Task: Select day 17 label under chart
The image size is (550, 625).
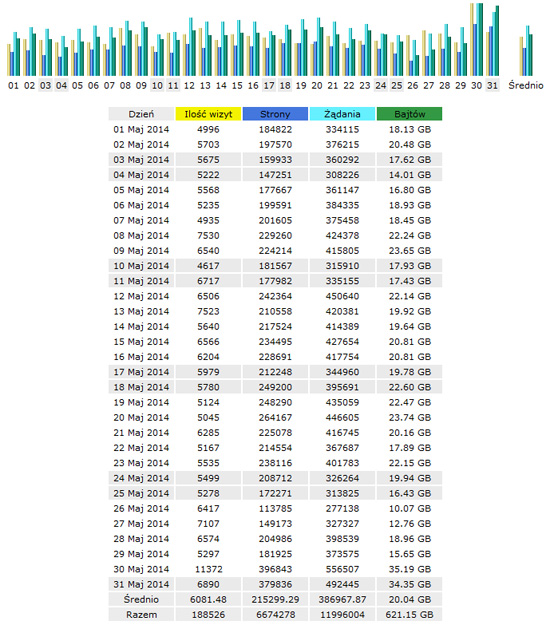Action: click(269, 85)
